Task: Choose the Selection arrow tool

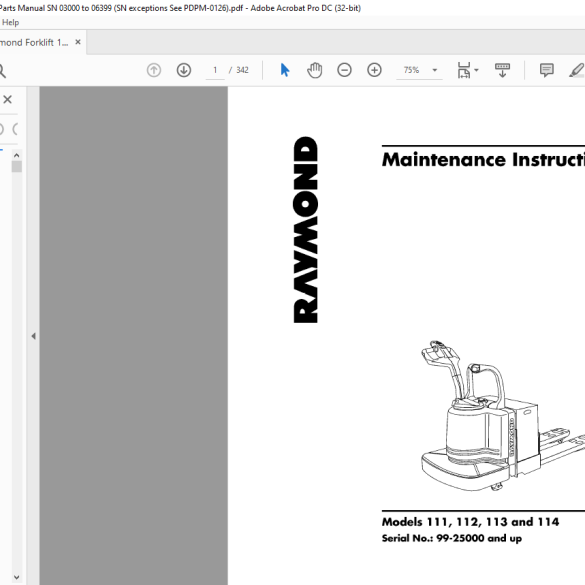Action: (x=285, y=70)
